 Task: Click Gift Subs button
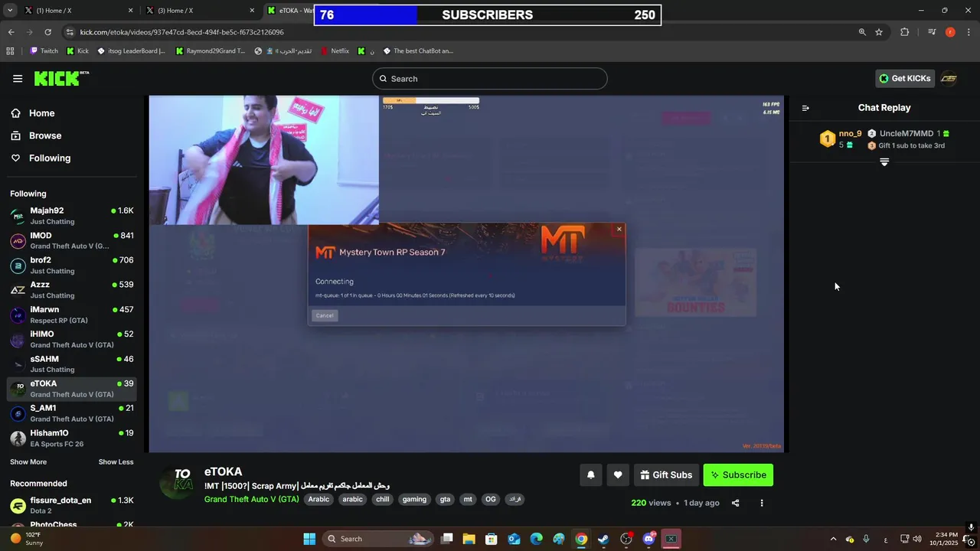(665, 474)
